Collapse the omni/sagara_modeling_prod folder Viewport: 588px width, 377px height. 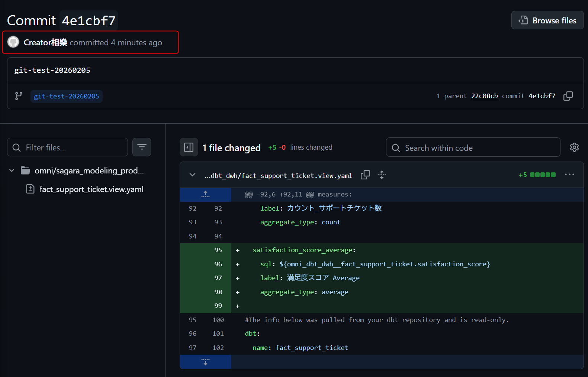point(12,170)
